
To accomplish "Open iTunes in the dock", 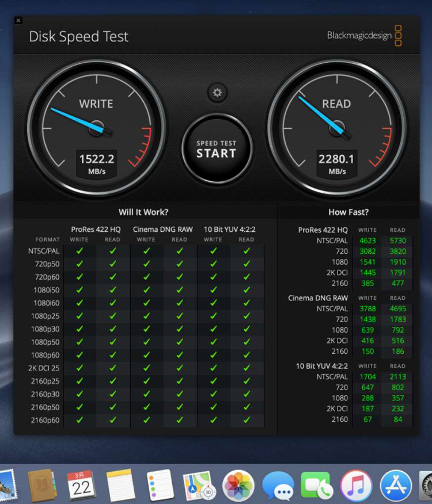I will pyautogui.click(x=356, y=485).
